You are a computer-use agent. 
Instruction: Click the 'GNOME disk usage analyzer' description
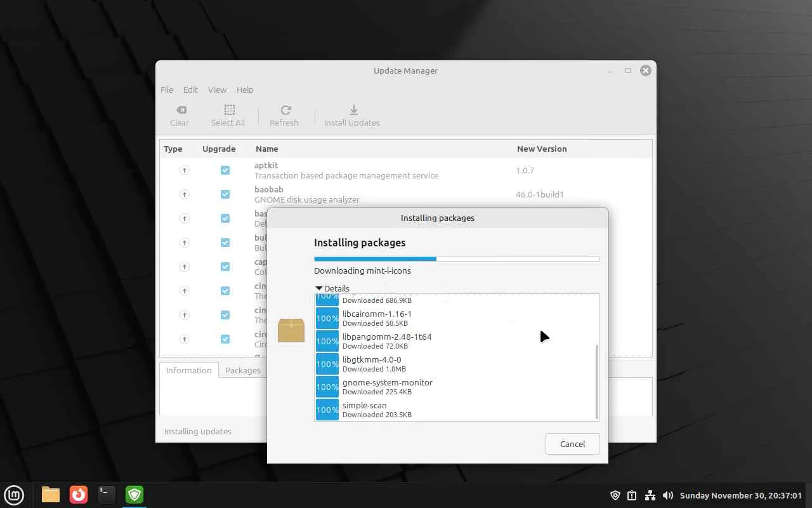(307, 199)
